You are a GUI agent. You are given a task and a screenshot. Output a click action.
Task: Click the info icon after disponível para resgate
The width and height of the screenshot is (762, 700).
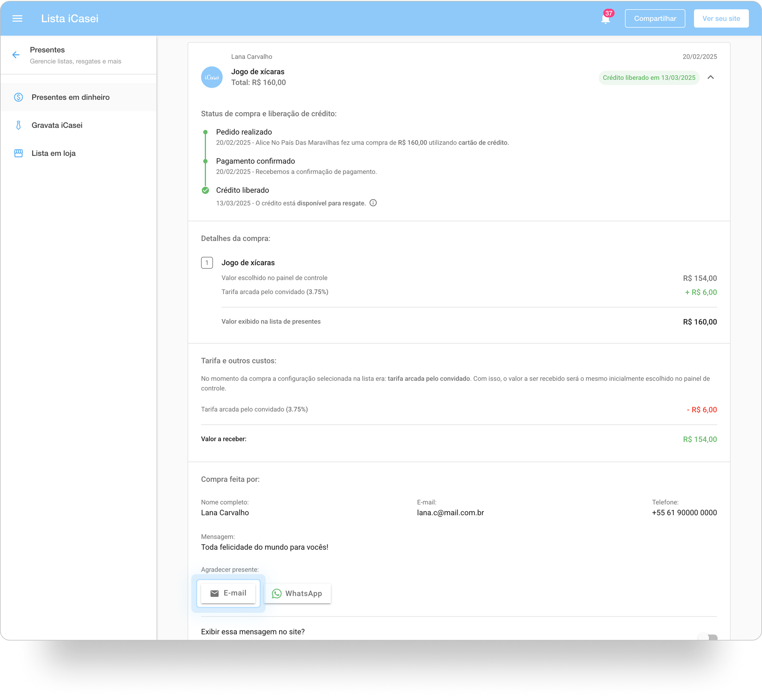point(373,203)
